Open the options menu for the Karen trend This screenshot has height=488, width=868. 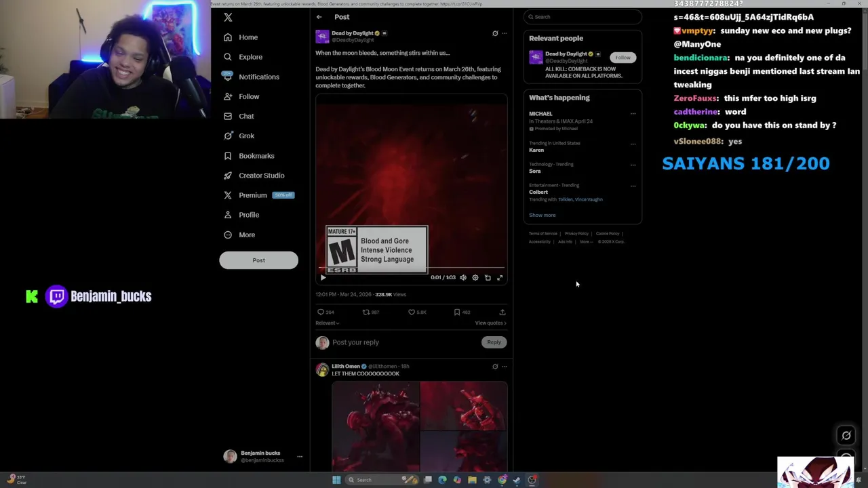[633, 144]
